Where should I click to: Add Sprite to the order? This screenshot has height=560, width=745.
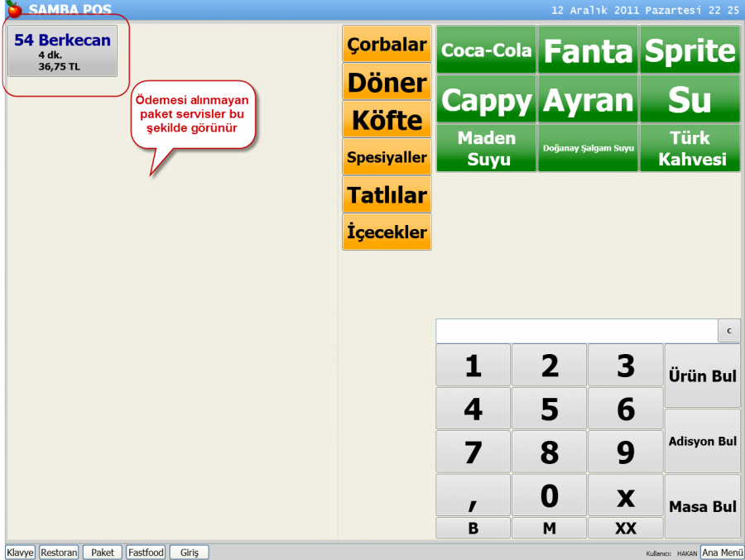click(690, 50)
